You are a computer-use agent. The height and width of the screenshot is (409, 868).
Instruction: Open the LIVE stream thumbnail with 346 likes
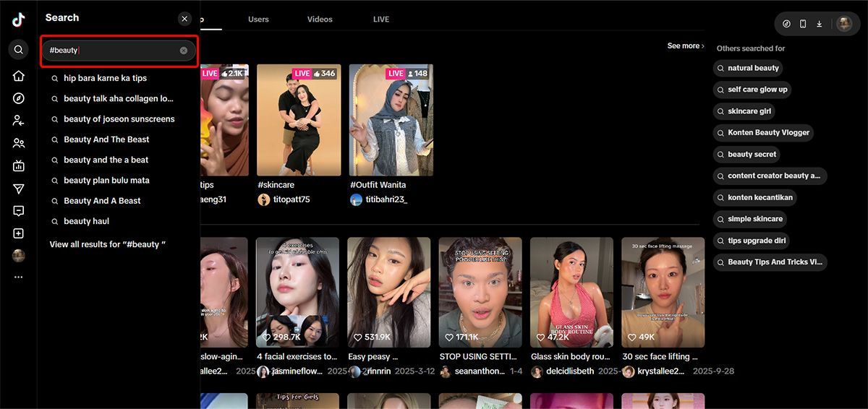click(x=299, y=120)
